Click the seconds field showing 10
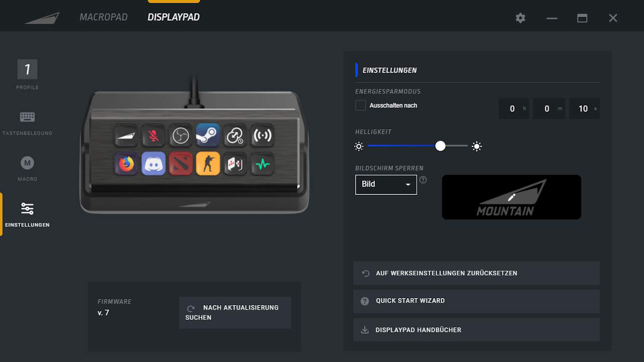 click(x=584, y=109)
